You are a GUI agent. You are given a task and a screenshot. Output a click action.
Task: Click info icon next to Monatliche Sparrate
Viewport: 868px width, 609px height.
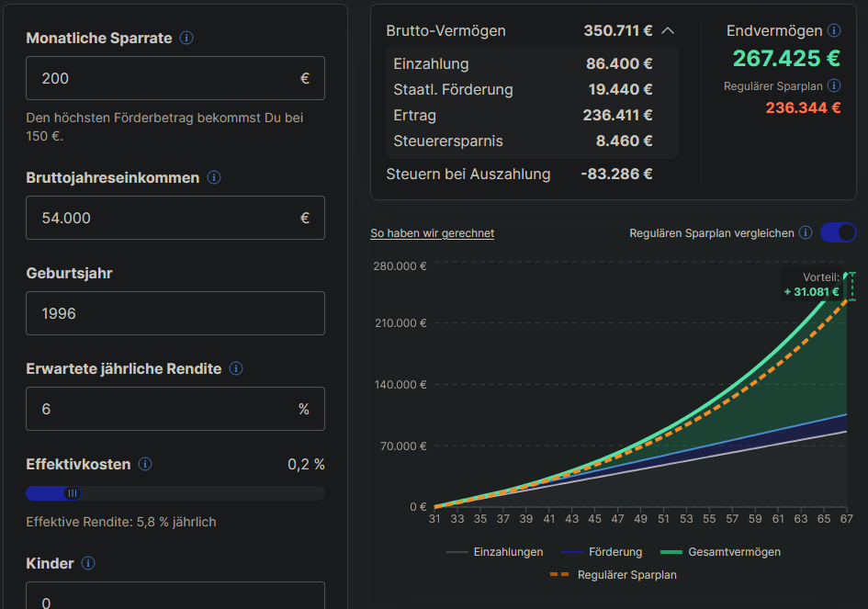point(186,39)
